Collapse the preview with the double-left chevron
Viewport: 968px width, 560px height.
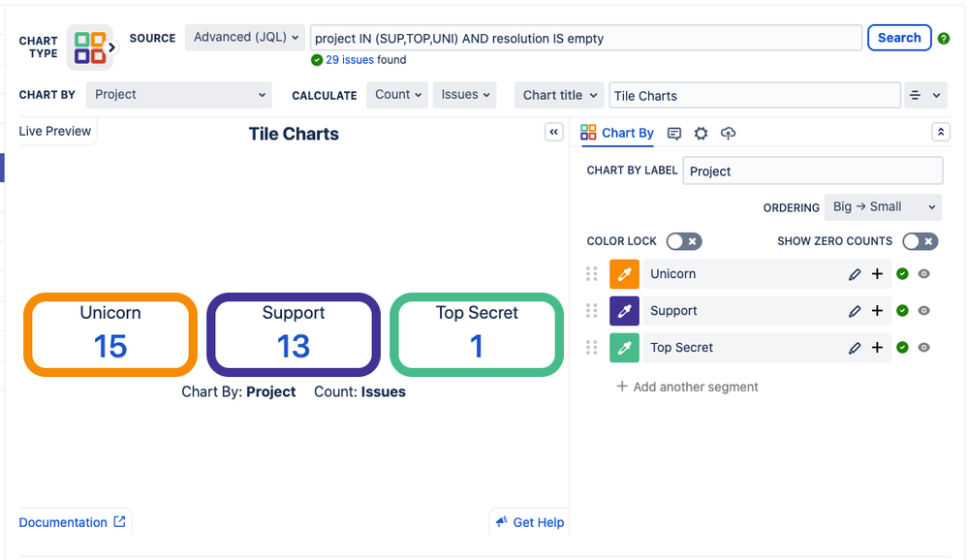553,132
